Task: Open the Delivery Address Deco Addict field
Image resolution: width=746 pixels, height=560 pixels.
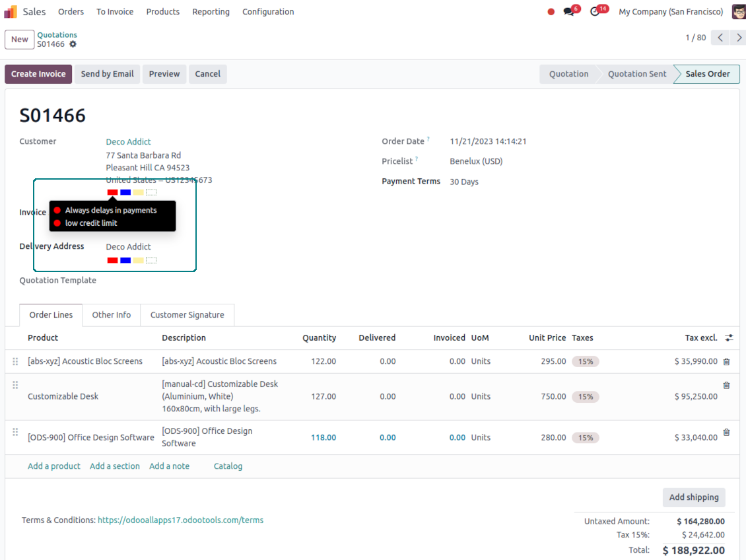Action: click(x=128, y=247)
